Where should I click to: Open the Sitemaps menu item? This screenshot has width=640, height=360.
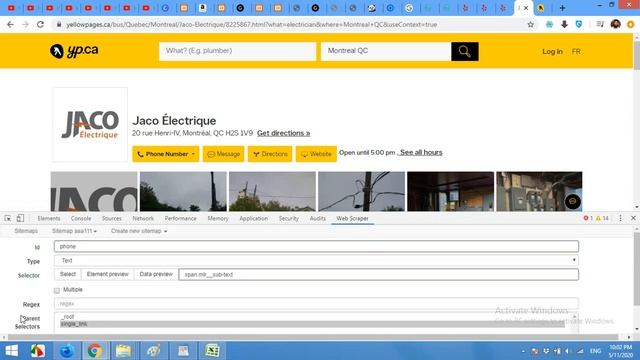(x=26, y=231)
